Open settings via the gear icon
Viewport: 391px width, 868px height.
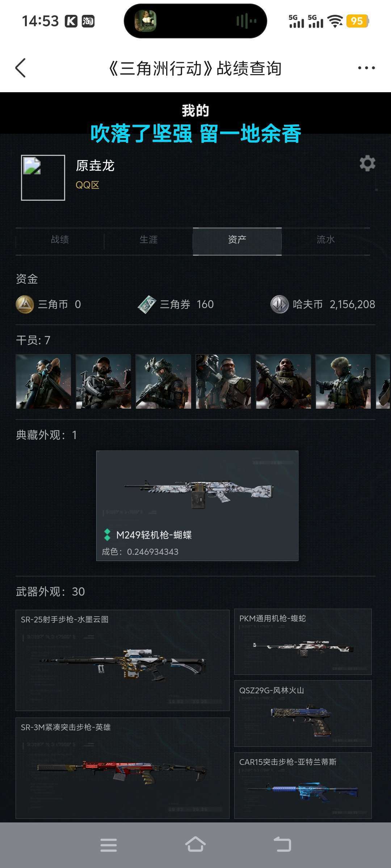(367, 163)
